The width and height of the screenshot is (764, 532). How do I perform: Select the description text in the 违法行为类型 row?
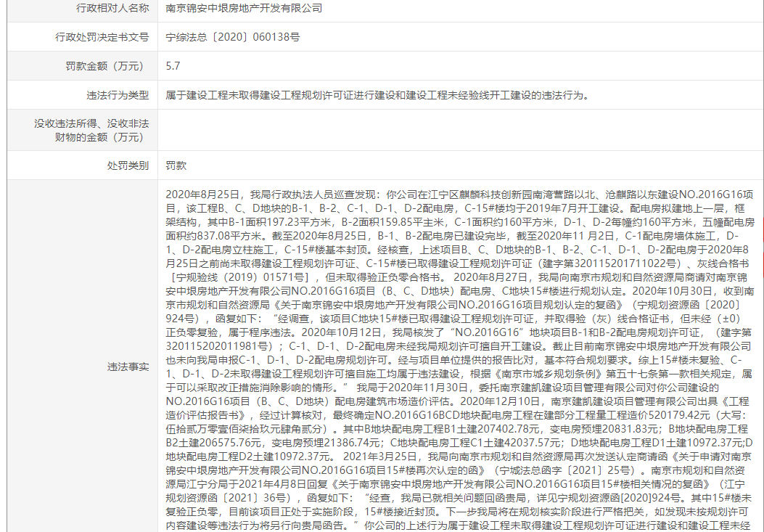click(377, 95)
